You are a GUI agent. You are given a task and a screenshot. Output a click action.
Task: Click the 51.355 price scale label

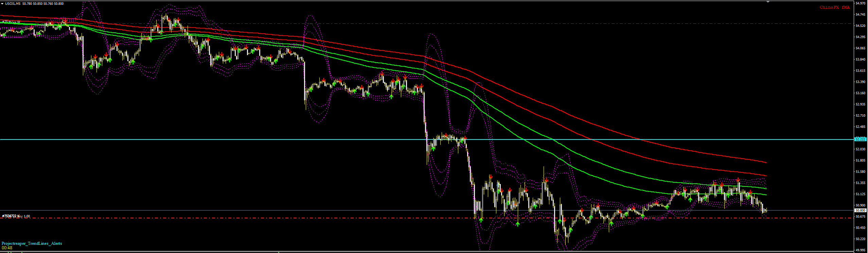tap(861, 183)
